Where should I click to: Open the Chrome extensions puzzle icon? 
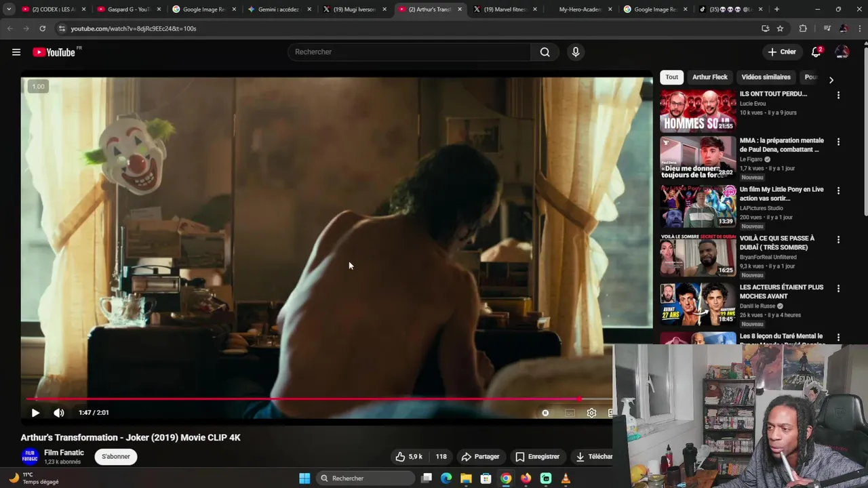(803, 28)
